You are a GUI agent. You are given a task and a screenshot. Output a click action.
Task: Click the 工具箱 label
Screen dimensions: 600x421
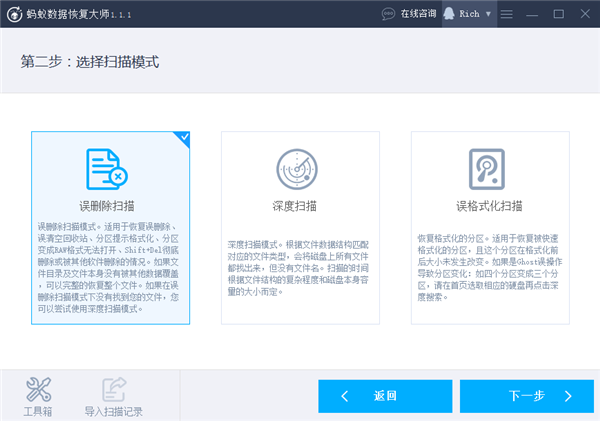(x=38, y=412)
